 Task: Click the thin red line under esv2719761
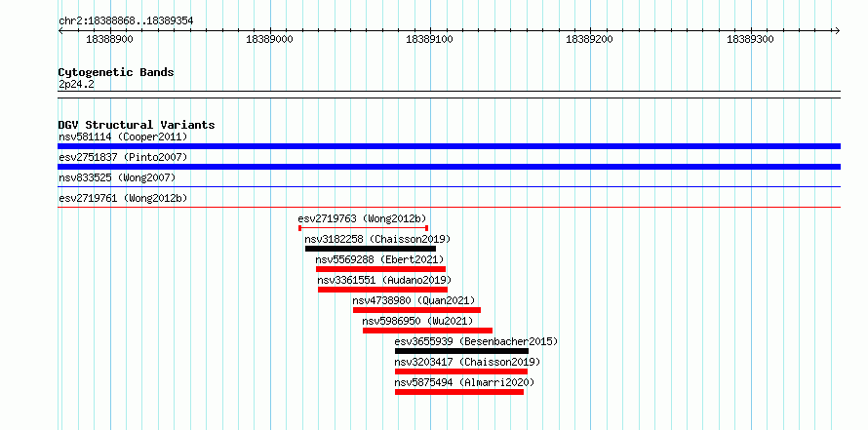click(x=449, y=208)
